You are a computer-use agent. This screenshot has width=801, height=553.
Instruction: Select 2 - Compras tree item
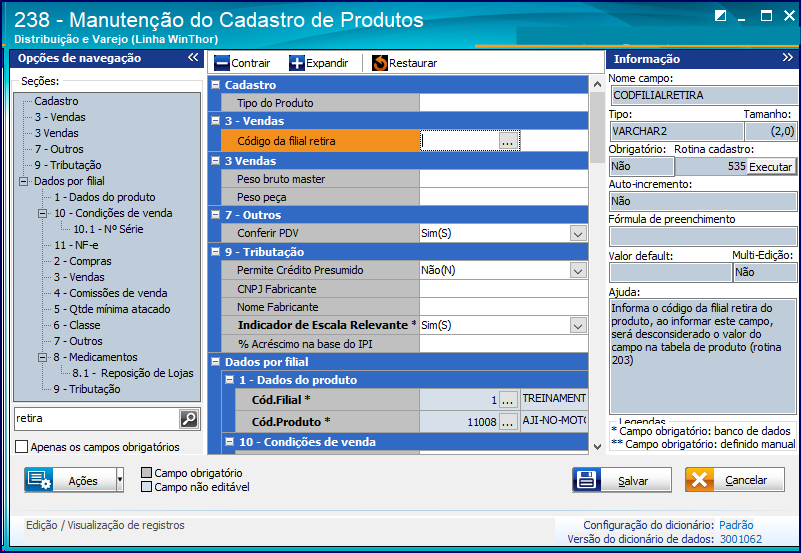pos(83,261)
